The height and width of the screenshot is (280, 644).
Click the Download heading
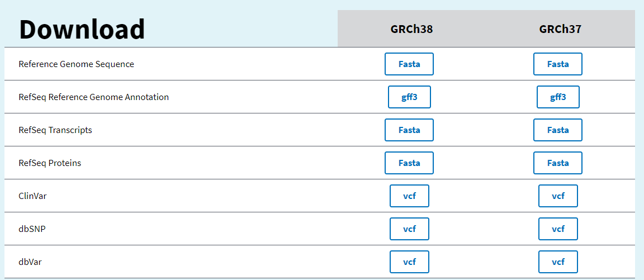[x=82, y=29]
